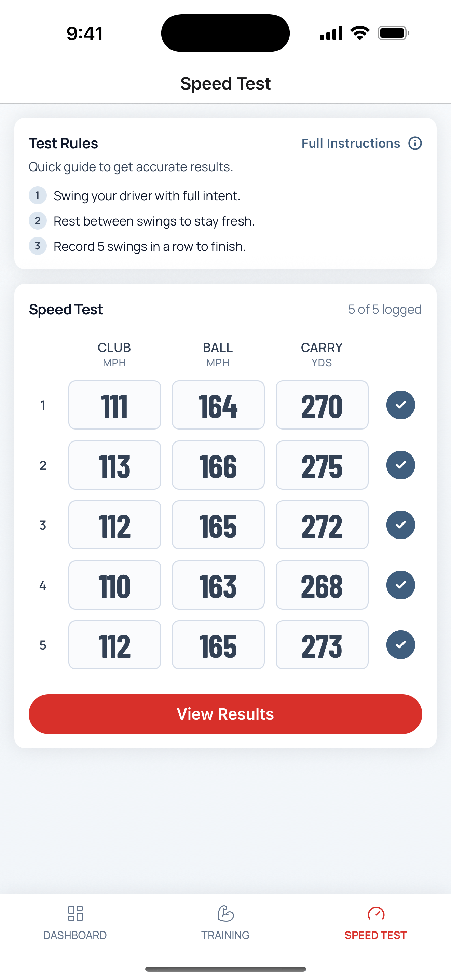Viewport: 451px width, 980px height.
Task: Toggle the checkmark for swing 3
Action: pos(400,525)
